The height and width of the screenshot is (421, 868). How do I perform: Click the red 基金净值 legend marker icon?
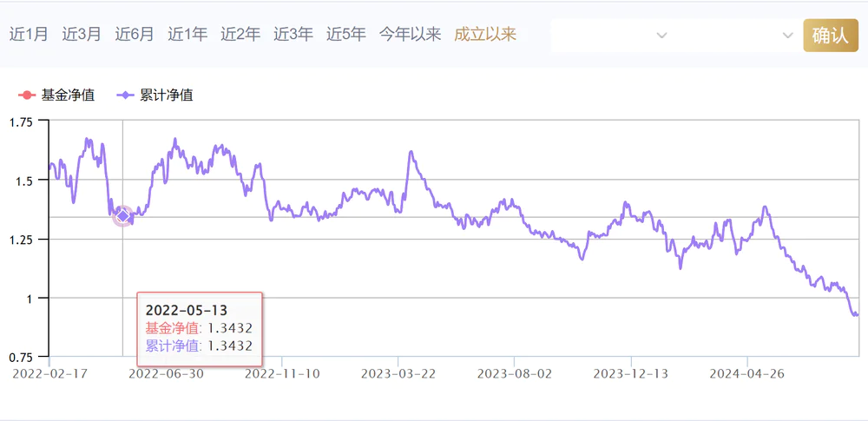click(x=26, y=95)
